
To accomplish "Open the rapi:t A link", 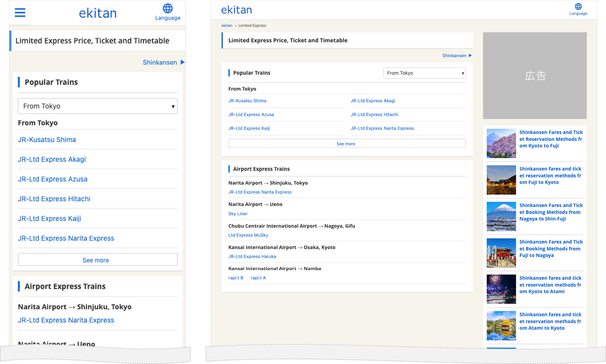I will click(x=258, y=278).
